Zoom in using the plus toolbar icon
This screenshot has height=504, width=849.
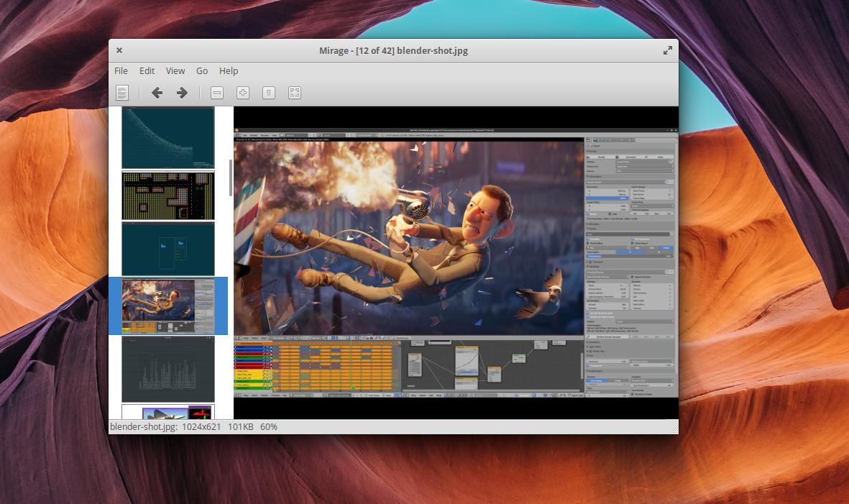coord(243,93)
